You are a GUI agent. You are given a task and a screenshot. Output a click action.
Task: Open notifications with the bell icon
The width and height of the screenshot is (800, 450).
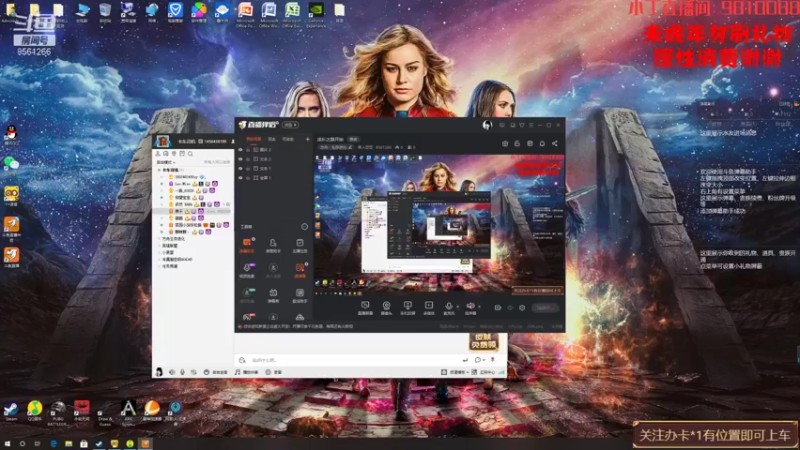click(x=542, y=143)
